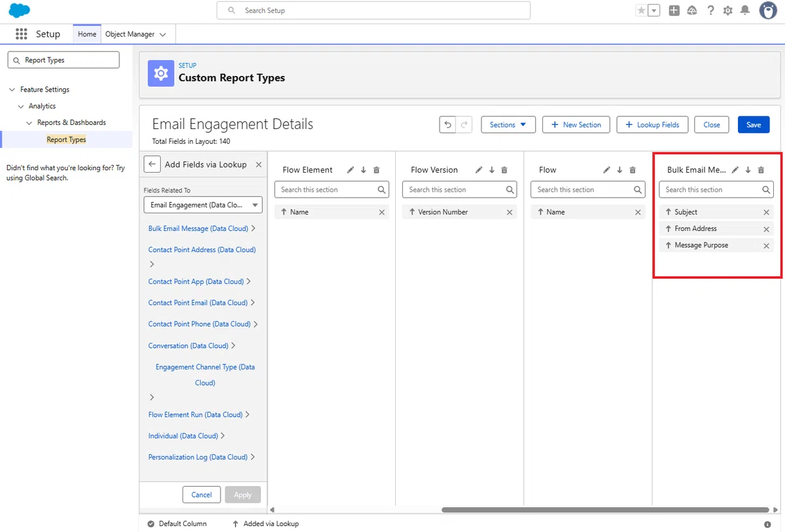
Task: Select Report Types in sidebar
Action: point(66,139)
